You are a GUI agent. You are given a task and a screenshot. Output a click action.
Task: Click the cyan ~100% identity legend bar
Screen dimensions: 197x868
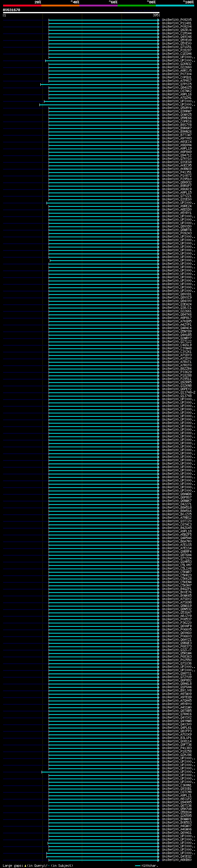pos(175,6)
